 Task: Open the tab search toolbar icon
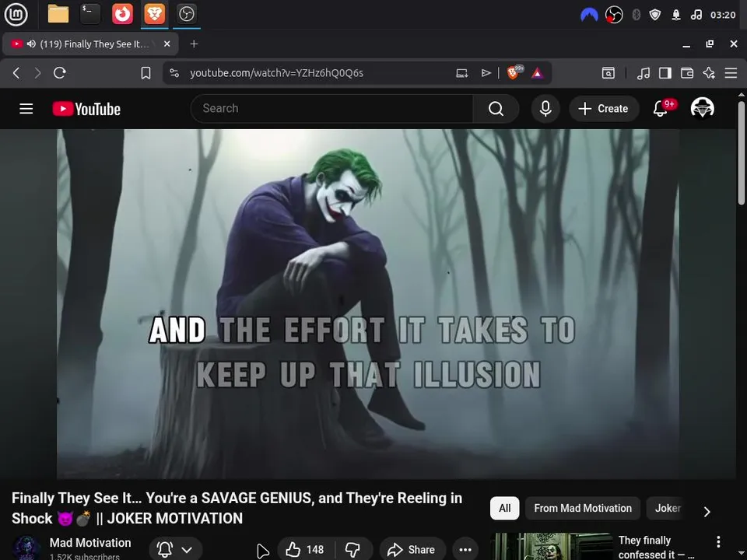tap(608, 73)
